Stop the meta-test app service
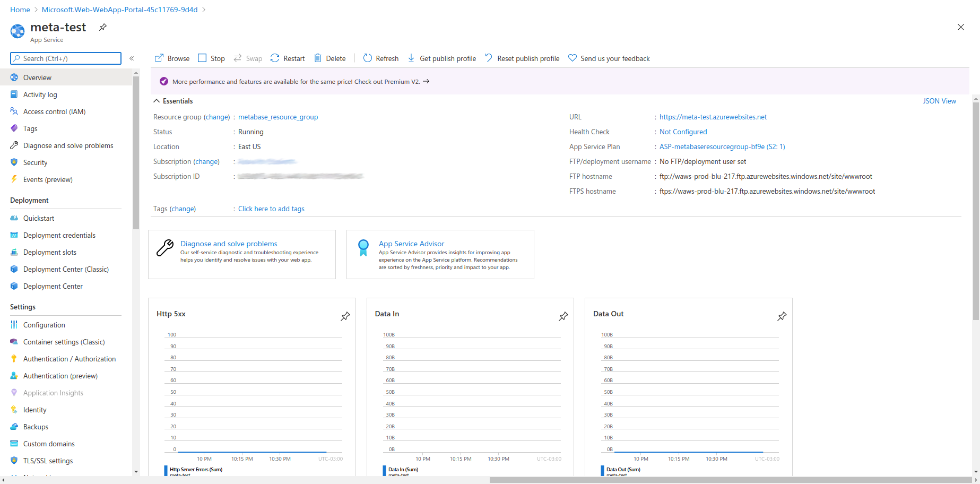 click(x=211, y=58)
